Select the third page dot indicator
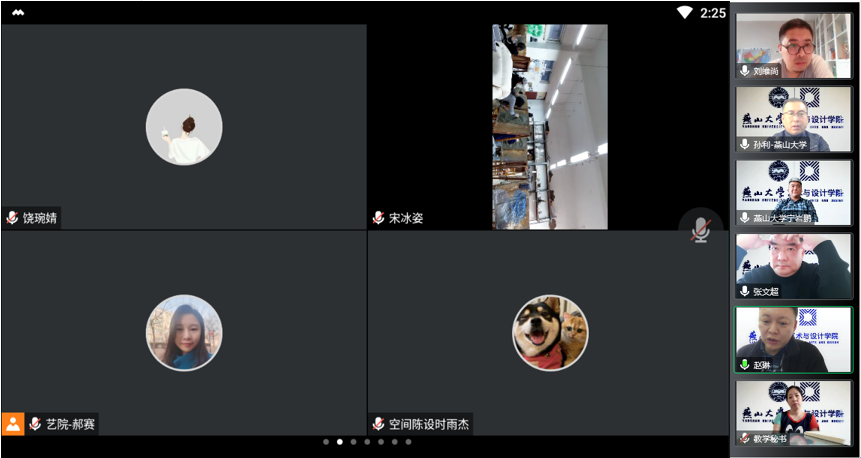 [353, 441]
